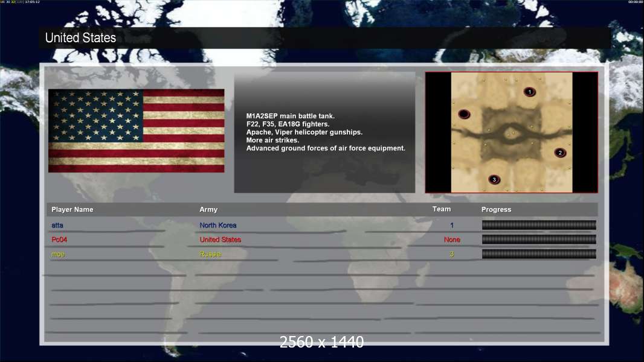Click the Progress column header

click(x=496, y=209)
